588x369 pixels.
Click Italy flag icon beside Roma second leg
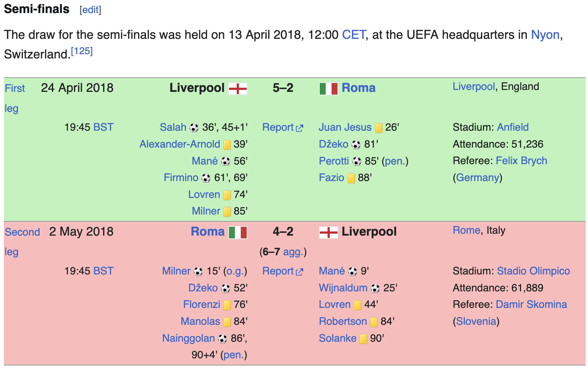[238, 233]
